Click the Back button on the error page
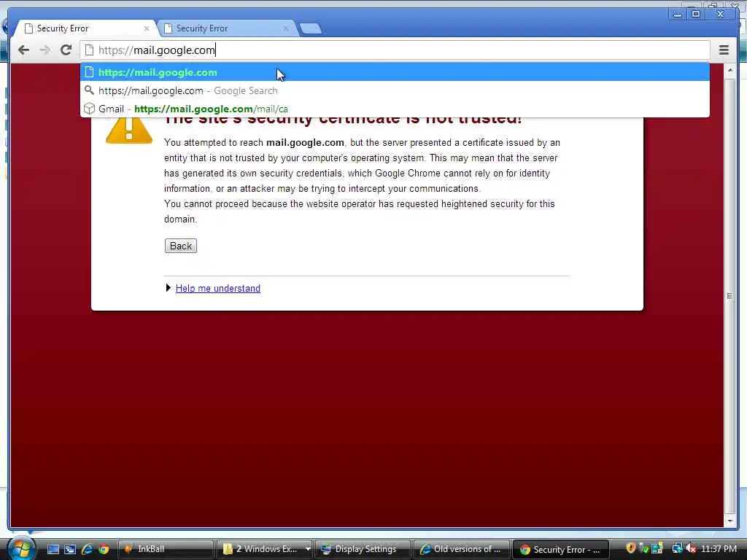Viewport: 747px width, 560px height. (181, 246)
